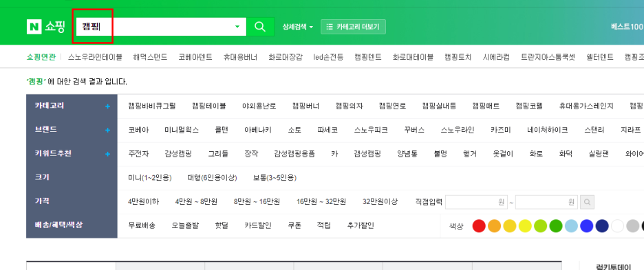The height and width of the screenshot is (270, 644).
Task: Click related keyword 해먹스탠드
Action: click(x=150, y=57)
